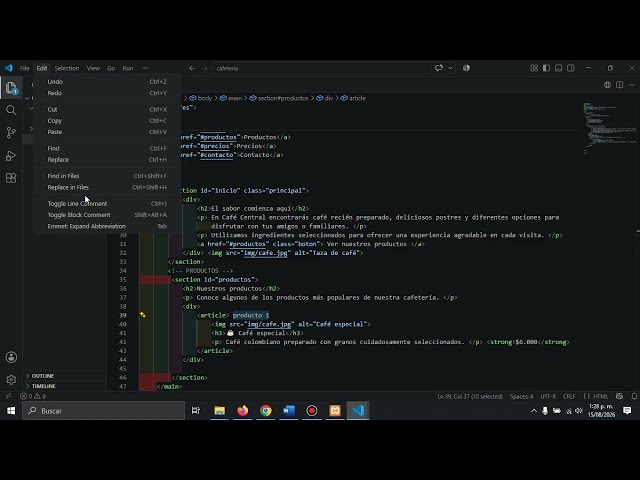Split the editor to the right
The height and width of the screenshot is (480, 640).
620,84
